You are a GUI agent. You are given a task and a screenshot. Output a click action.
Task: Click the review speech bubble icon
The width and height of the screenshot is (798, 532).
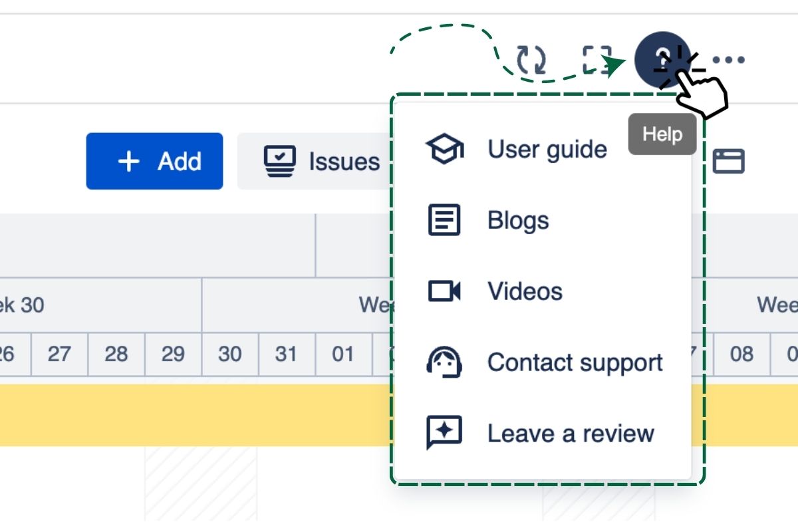pyautogui.click(x=444, y=434)
